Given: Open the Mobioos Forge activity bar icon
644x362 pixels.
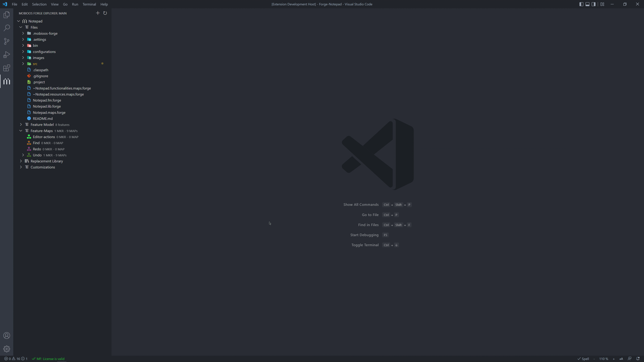Looking at the screenshot, I should click(x=7, y=81).
